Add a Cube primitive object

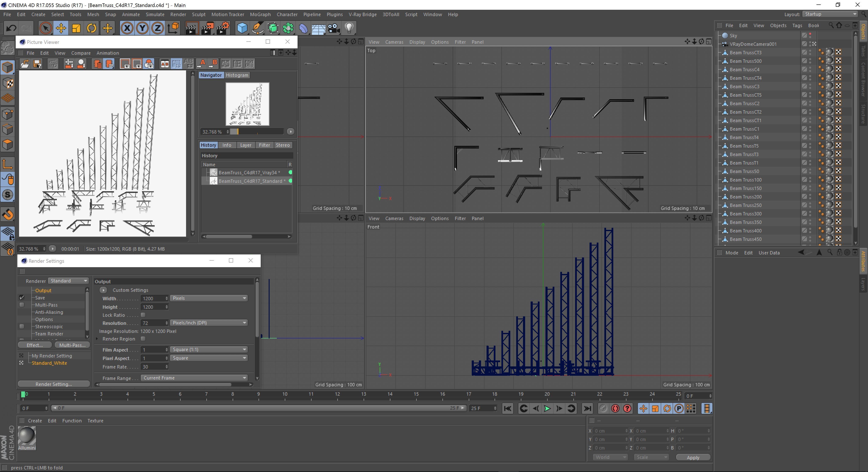point(242,28)
